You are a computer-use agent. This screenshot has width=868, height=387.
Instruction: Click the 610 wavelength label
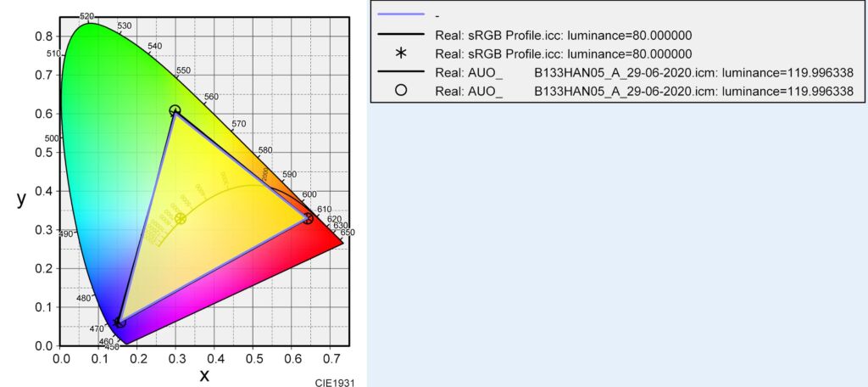tap(325, 209)
